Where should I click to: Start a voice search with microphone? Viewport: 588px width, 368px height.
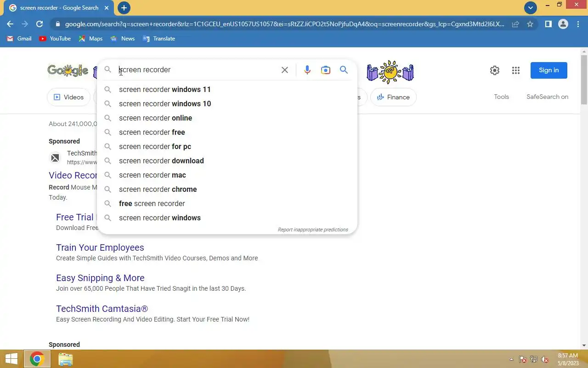point(307,70)
